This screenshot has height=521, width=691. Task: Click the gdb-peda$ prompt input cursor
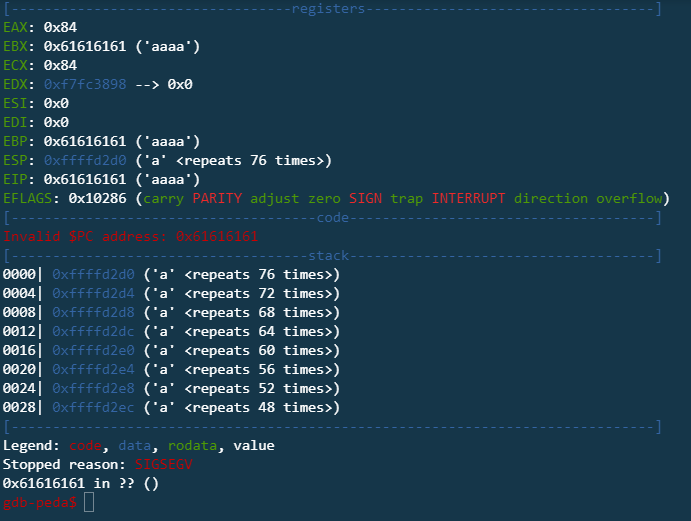tap(89, 502)
